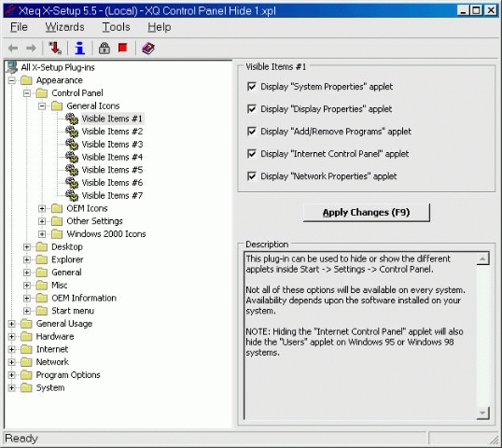Click the padlock toolbar icon
Screen dimensions: 502x448
coord(105,49)
